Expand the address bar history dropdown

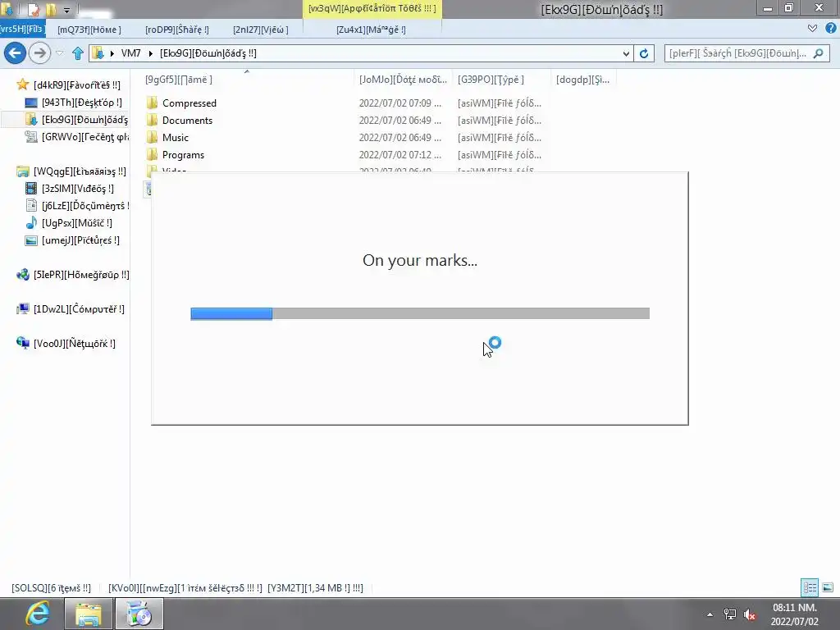626,53
